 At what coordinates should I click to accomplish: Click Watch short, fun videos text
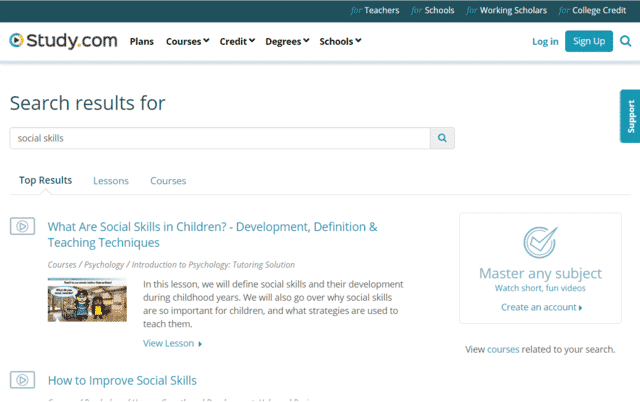point(540,288)
